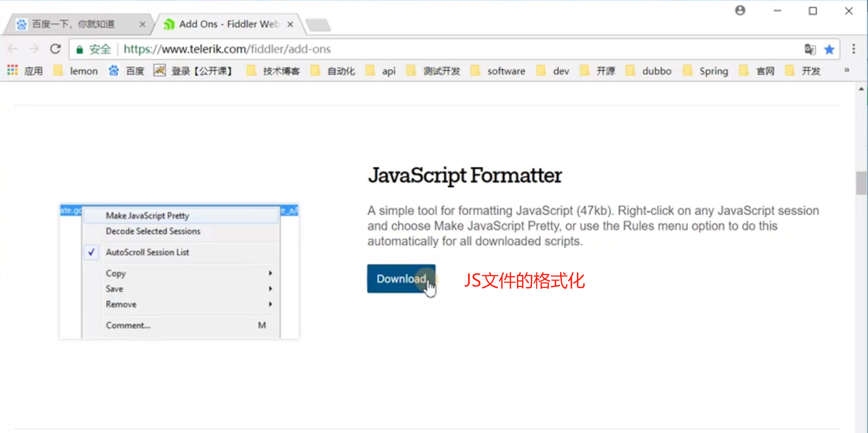Switch to the 百度一下 tab
The width and height of the screenshot is (868, 433).
coord(73,24)
